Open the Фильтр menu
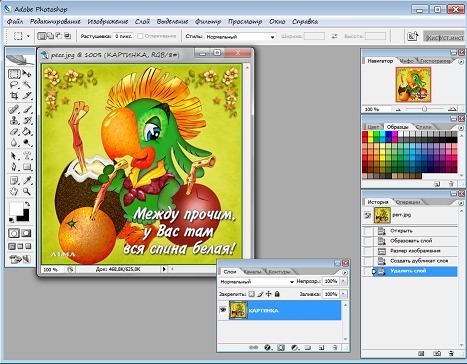The image size is (467, 364). pyautogui.click(x=208, y=22)
